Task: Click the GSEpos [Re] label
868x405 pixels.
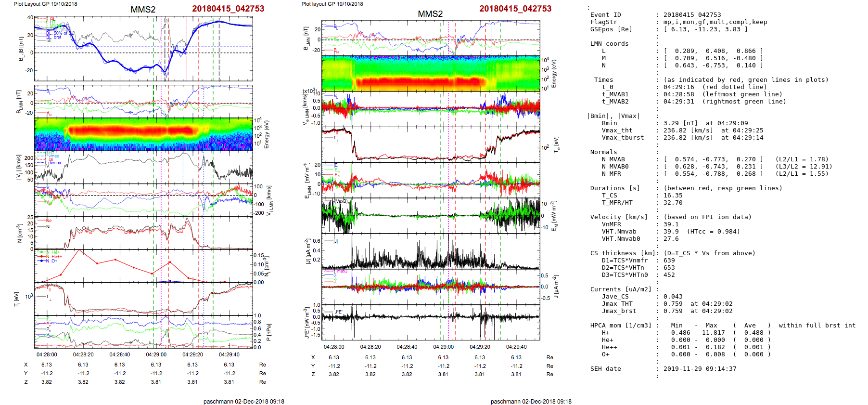Action: click(x=611, y=29)
